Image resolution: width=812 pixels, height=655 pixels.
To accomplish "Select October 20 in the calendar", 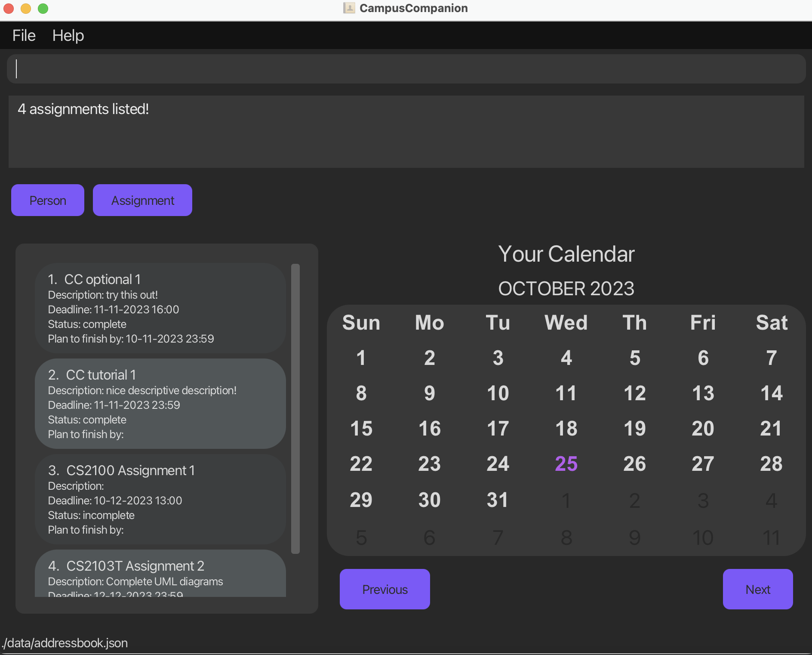I will tap(703, 428).
